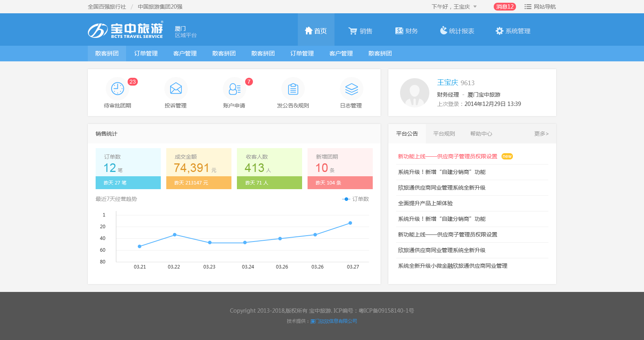Open the 待审批团期 clock icon
The height and width of the screenshot is (340, 644).
117,89
